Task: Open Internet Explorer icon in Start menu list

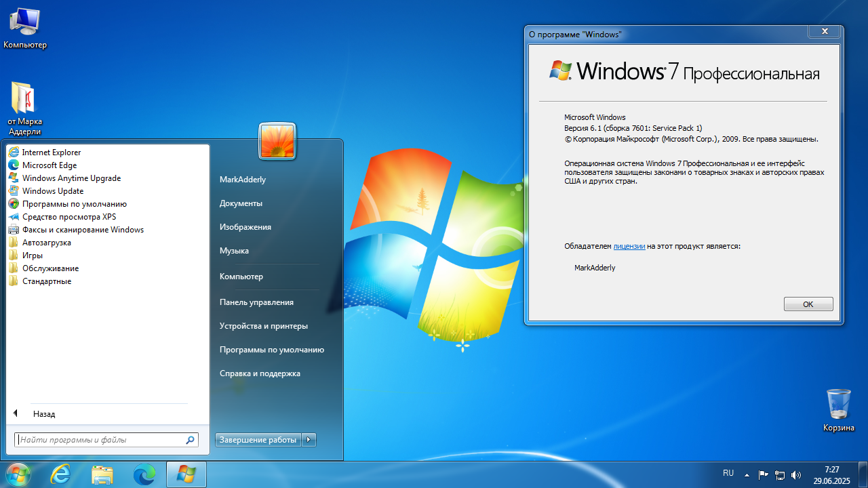Action: coord(14,152)
